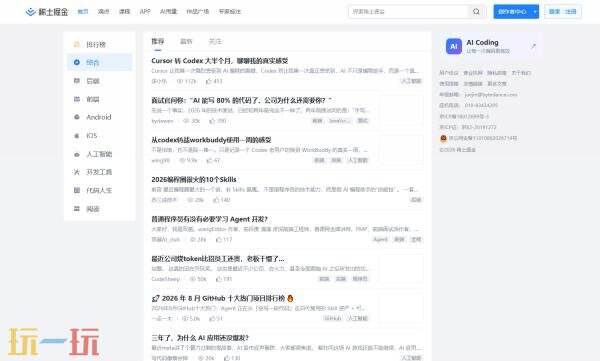Click the AI Coding card title
Screen dimensions: 600x361
click(482, 42)
